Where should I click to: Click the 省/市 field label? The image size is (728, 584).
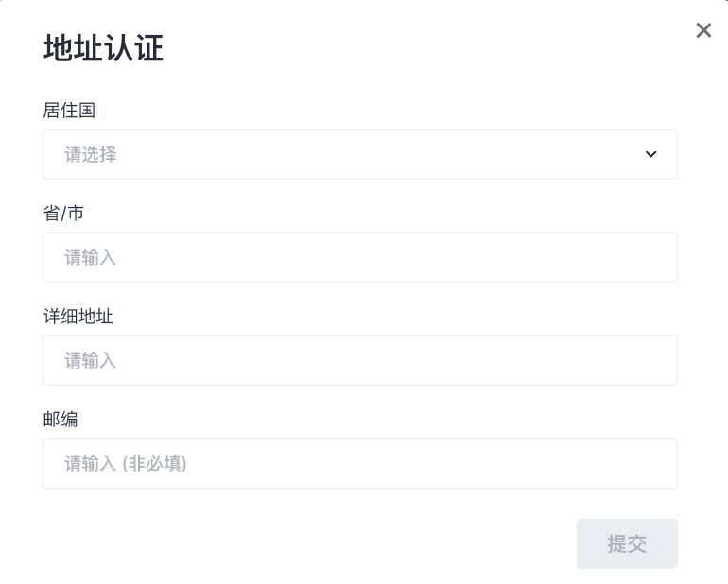pos(63,214)
